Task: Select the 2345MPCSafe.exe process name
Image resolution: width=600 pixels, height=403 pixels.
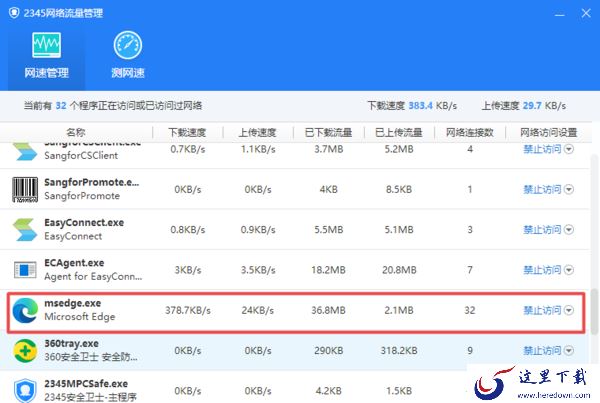Action: [86, 383]
